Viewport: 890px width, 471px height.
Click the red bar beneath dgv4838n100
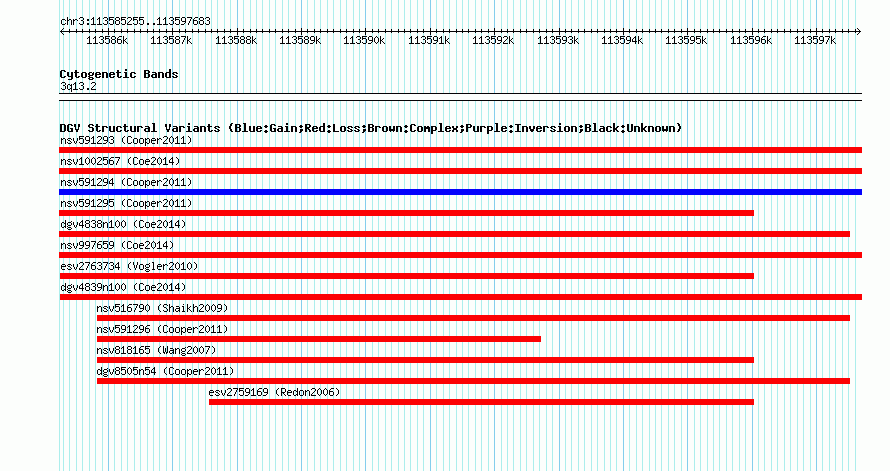[x=455, y=234]
